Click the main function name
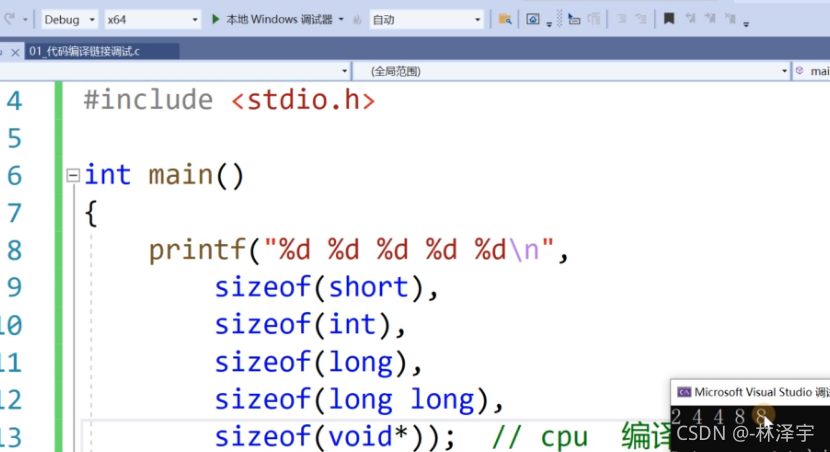 coord(181,175)
